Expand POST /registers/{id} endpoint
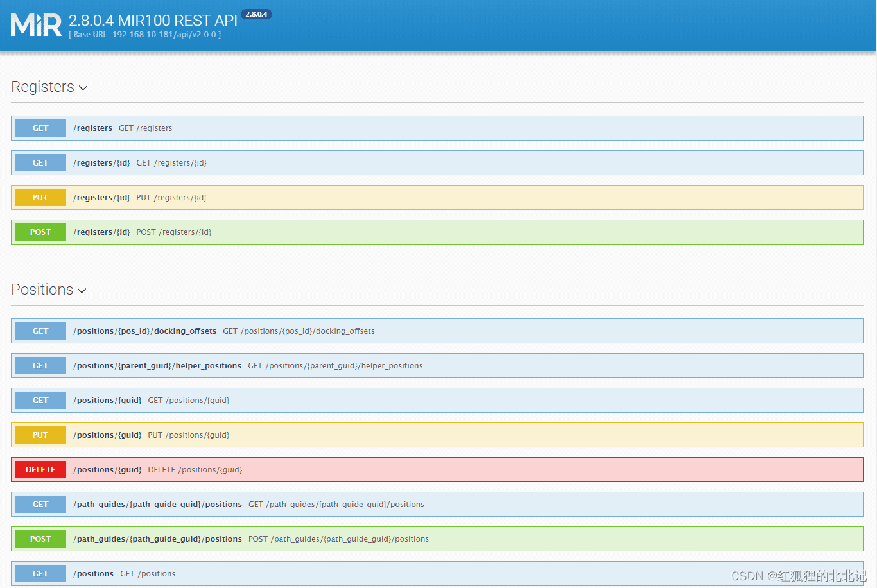Screen dimensions: 877x588 coord(437,232)
